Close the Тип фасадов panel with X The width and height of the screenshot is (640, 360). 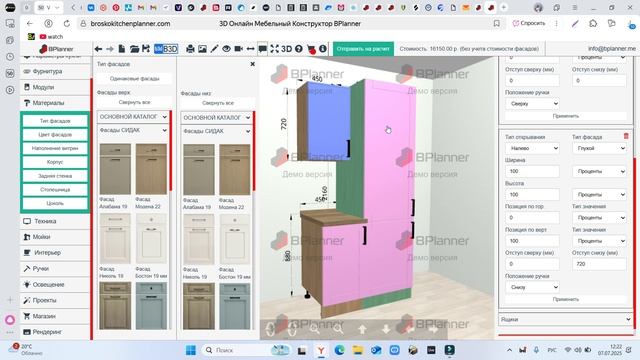point(253,64)
